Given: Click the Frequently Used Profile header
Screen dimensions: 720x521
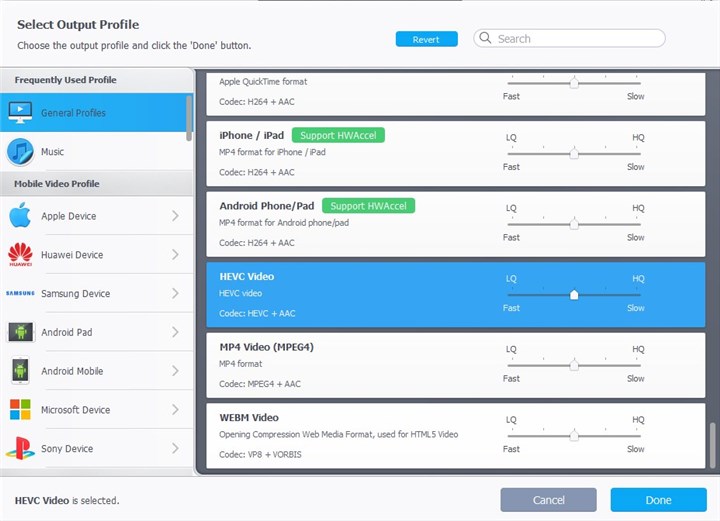Looking at the screenshot, I should coord(65,80).
